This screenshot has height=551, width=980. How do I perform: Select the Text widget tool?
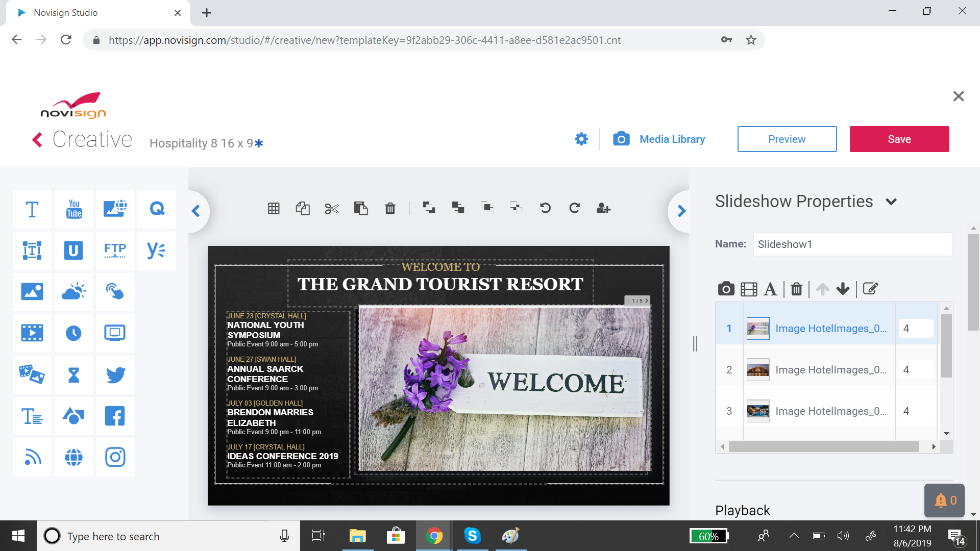[32, 209]
